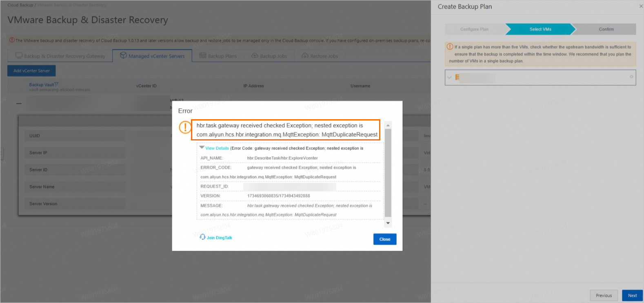This screenshot has height=303, width=644.
Task: Click the vCenter ID column header
Action: (x=147, y=86)
